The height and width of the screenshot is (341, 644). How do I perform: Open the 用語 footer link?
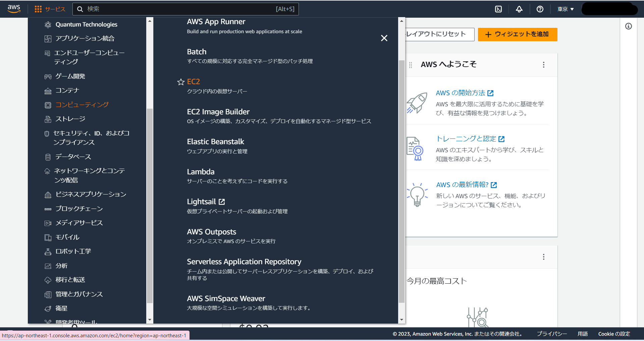coord(583,334)
